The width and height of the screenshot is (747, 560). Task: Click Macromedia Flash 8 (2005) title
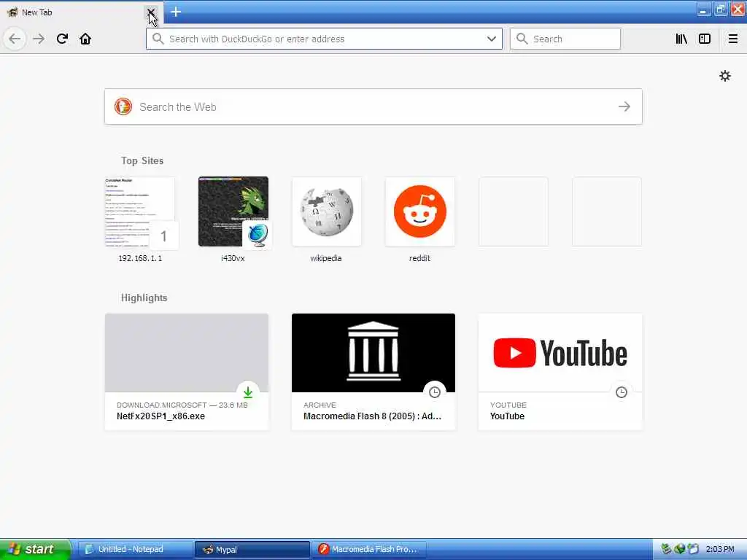pyautogui.click(x=373, y=416)
